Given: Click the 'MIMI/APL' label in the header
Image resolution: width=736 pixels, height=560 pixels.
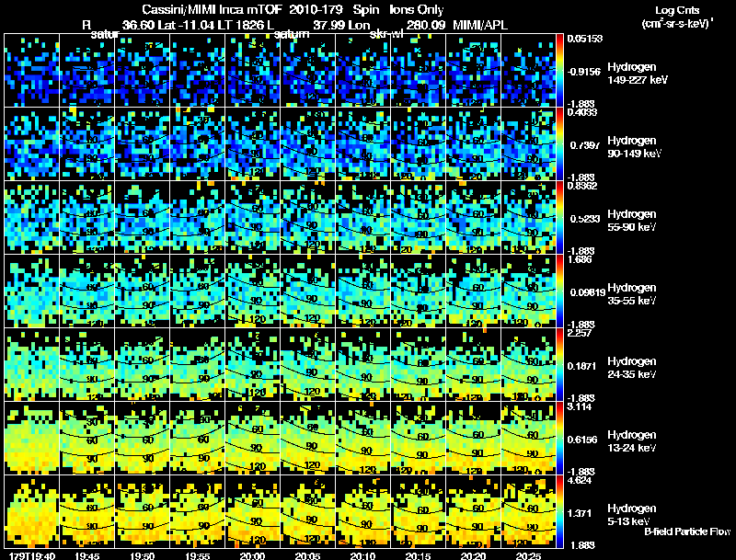Looking at the screenshot, I should pyautogui.click(x=480, y=25).
